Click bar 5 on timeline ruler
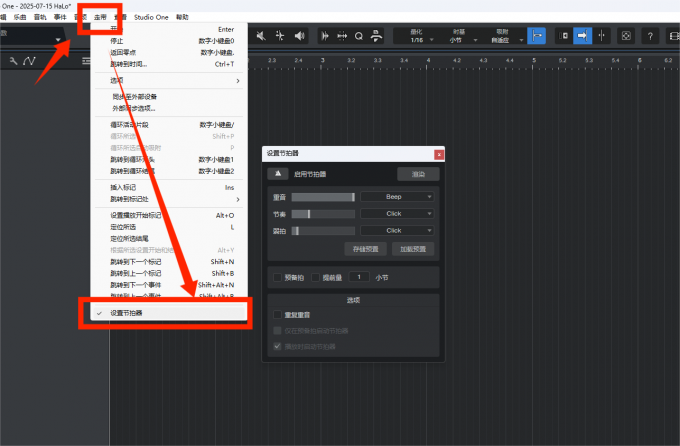Screen dimensions: 680x446 [x=534, y=61]
